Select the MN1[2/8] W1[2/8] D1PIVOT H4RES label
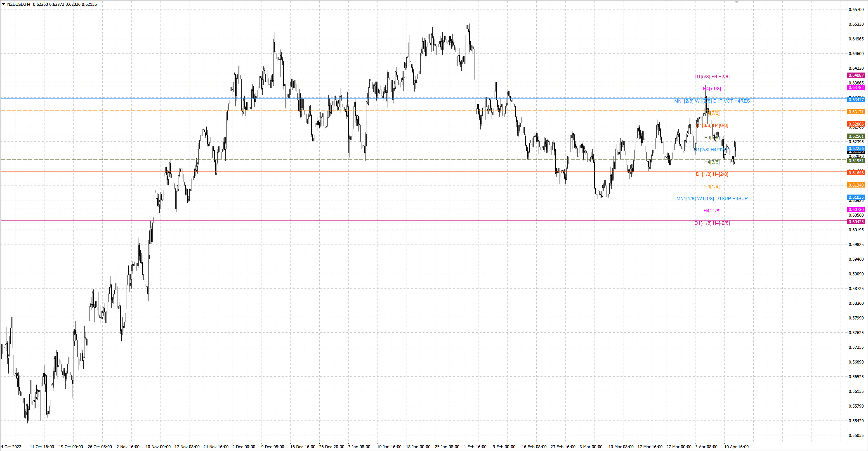Viewport: 868px width, 451px height. (712, 101)
